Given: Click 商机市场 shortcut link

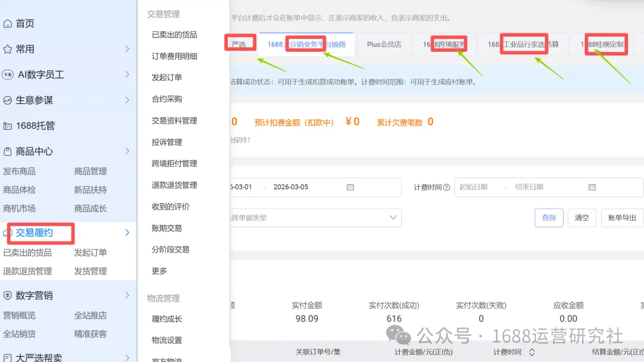Looking at the screenshot, I should [19, 209].
